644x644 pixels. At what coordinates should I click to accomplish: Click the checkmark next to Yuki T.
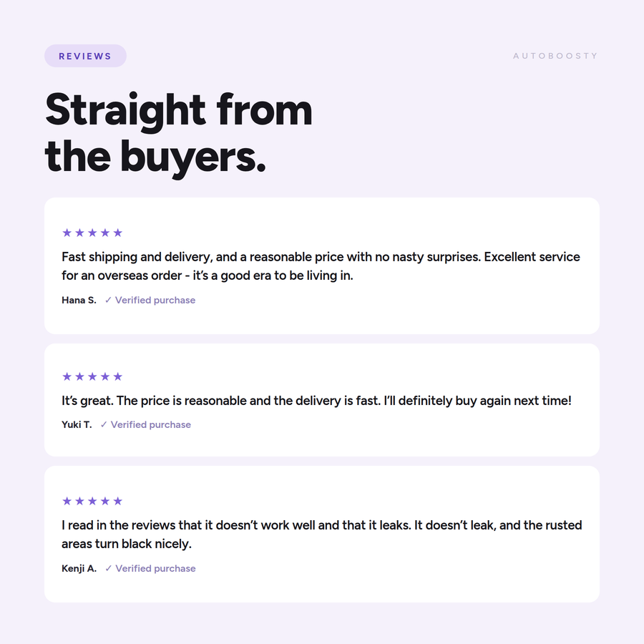[104, 424]
